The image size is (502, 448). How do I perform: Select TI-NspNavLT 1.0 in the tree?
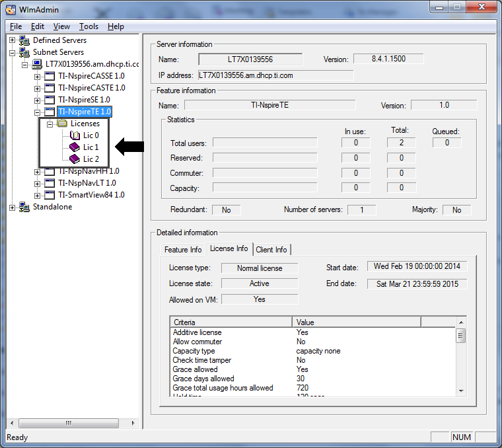pos(87,183)
